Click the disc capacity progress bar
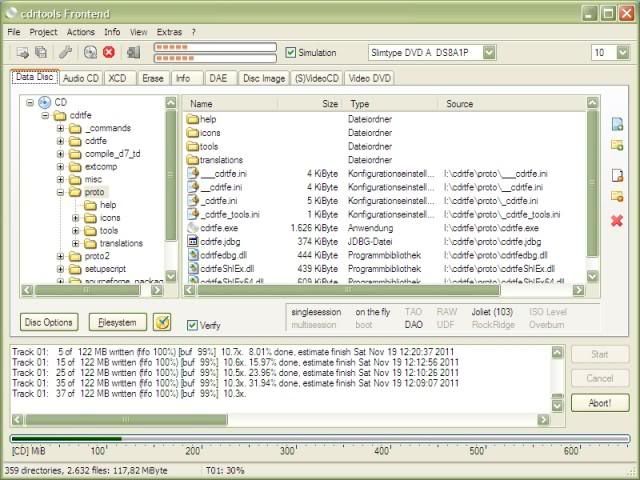The image size is (640, 480). coord(320,439)
